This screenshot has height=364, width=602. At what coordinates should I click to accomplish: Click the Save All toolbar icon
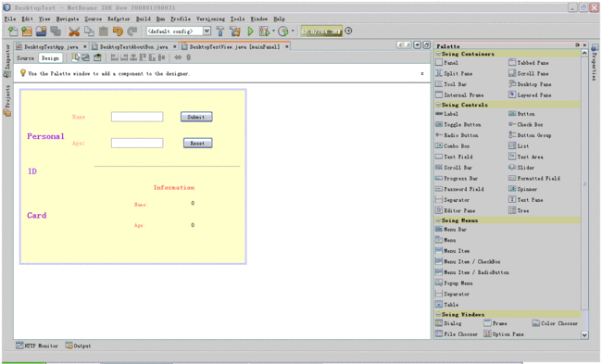(56, 31)
